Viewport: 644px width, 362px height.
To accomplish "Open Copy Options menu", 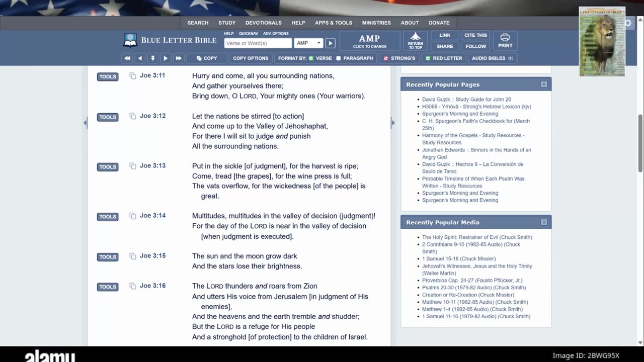I will pyautogui.click(x=251, y=58).
